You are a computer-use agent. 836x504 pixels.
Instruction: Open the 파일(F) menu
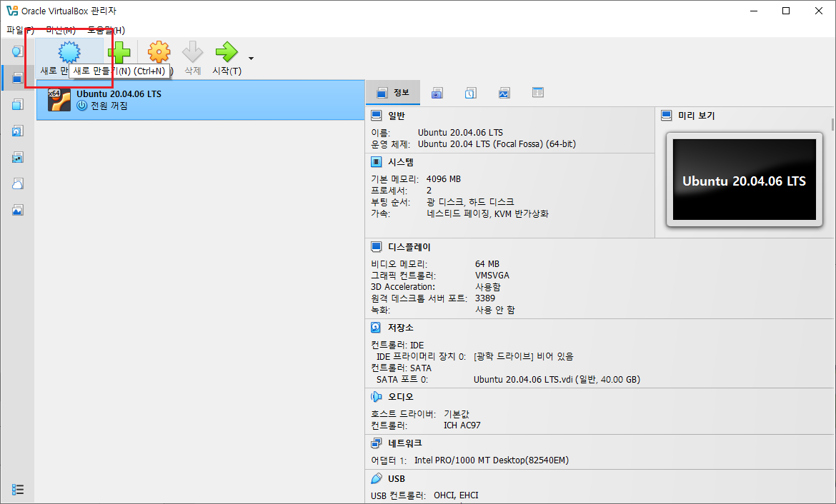tap(20, 31)
